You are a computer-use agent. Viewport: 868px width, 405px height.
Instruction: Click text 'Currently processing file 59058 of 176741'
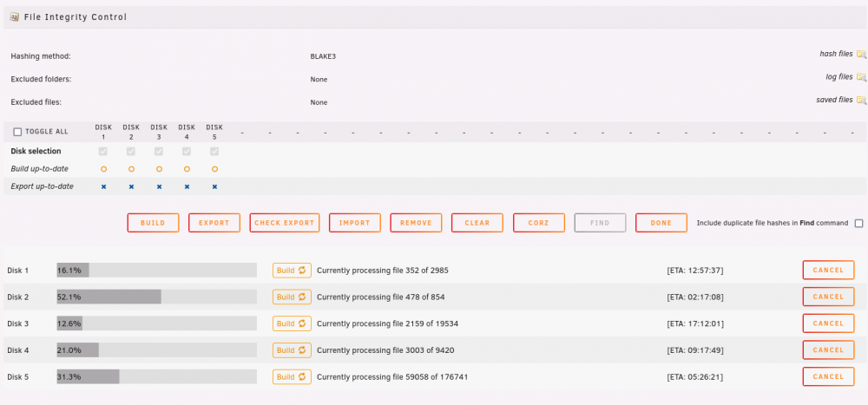(391, 376)
